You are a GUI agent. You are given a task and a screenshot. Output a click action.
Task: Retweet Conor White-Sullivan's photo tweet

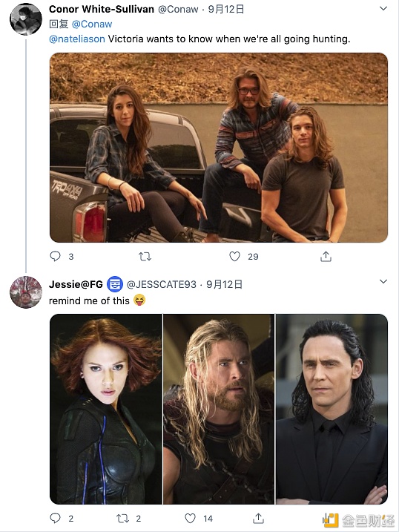coord(145,257)
